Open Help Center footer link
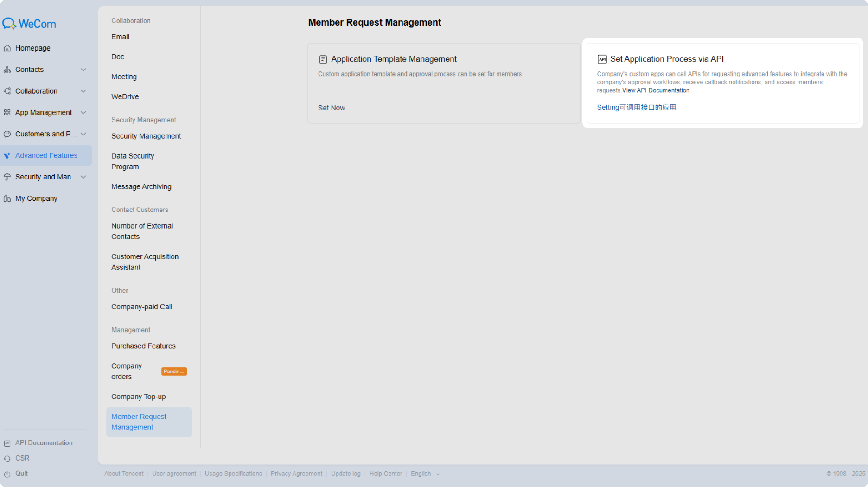868x487 pixels. 386,474
